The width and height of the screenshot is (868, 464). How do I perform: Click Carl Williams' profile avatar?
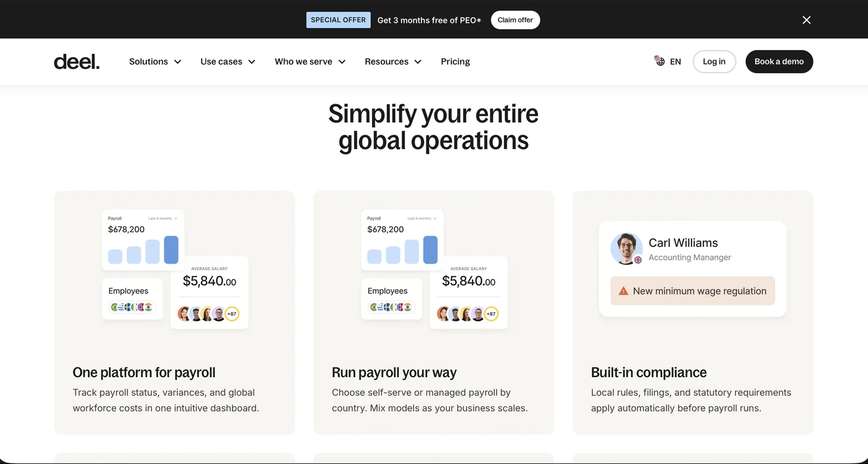(x=626, y=249)
